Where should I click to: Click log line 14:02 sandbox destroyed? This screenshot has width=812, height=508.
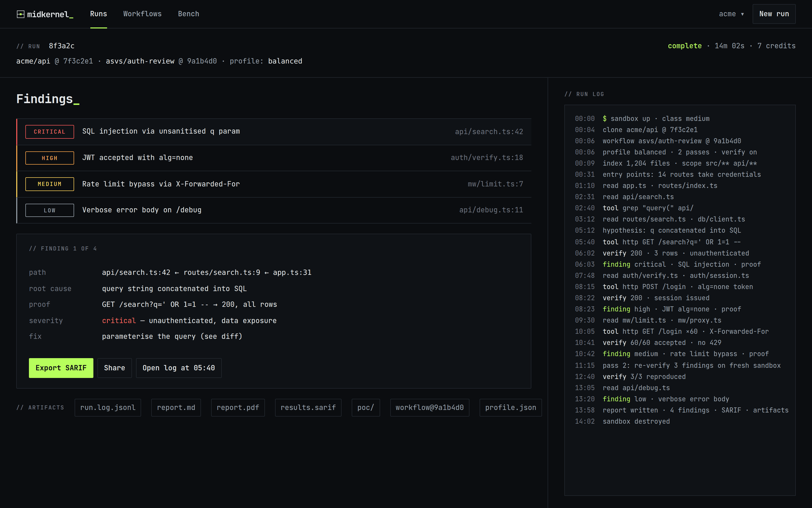(622, 421)
